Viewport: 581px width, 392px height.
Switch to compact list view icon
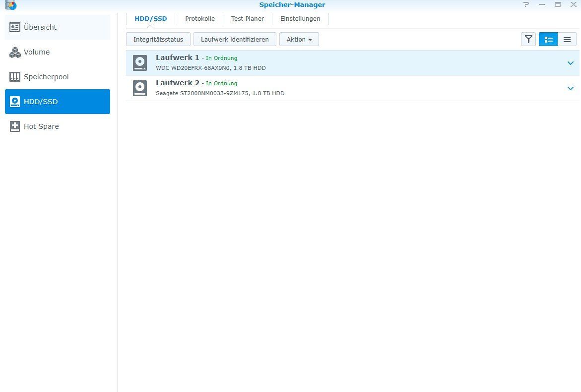[567, 39]
